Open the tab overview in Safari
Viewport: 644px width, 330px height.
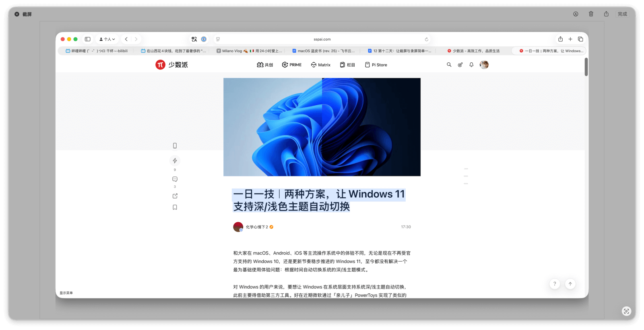click(580, 39)
